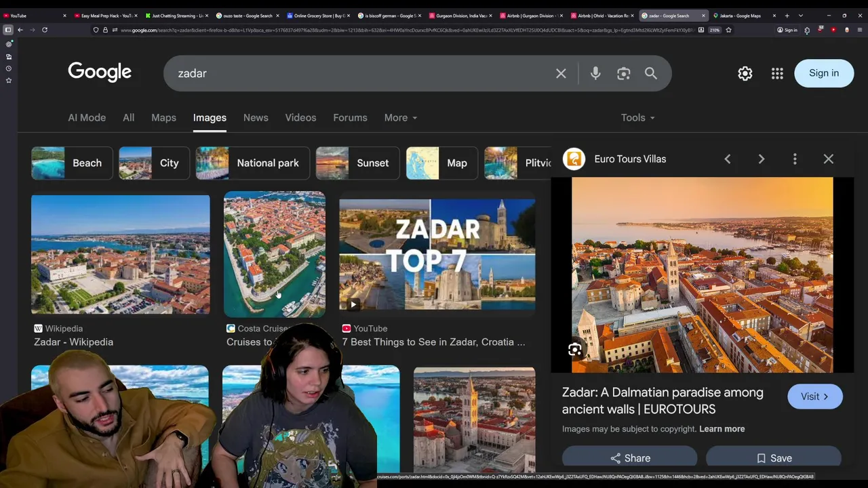This screenshot has width=868, height=488.
Task: Click the tracking protection shield icon
Action: coord(96,30)
